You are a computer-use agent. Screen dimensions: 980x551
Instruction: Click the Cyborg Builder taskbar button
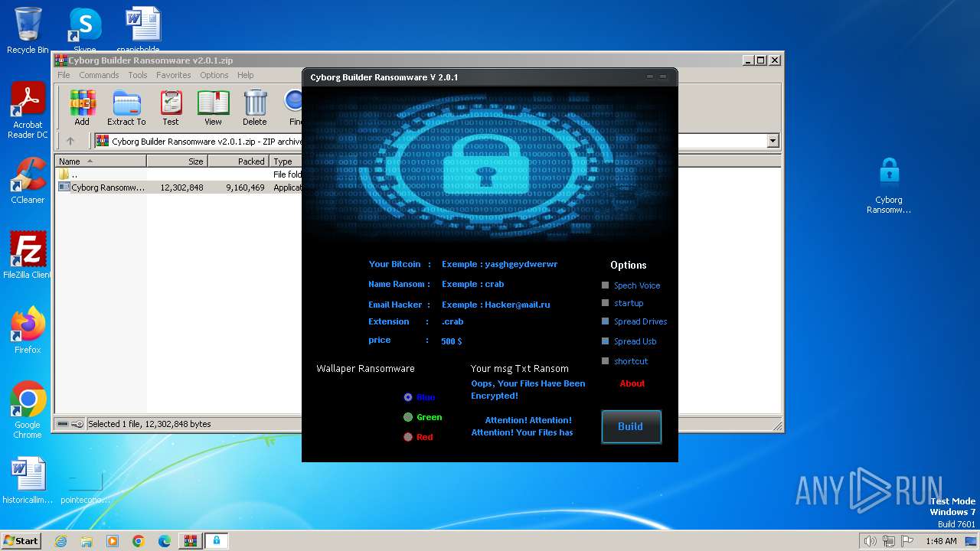coord(217,541)
